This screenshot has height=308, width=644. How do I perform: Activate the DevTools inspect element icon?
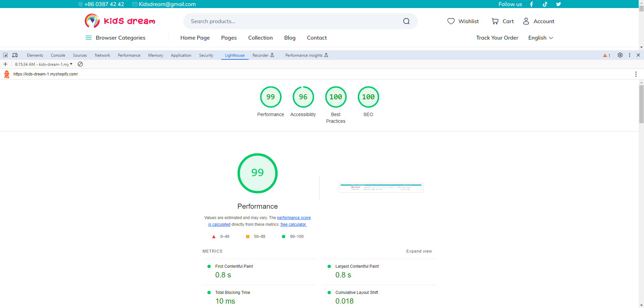coord(5,55)
